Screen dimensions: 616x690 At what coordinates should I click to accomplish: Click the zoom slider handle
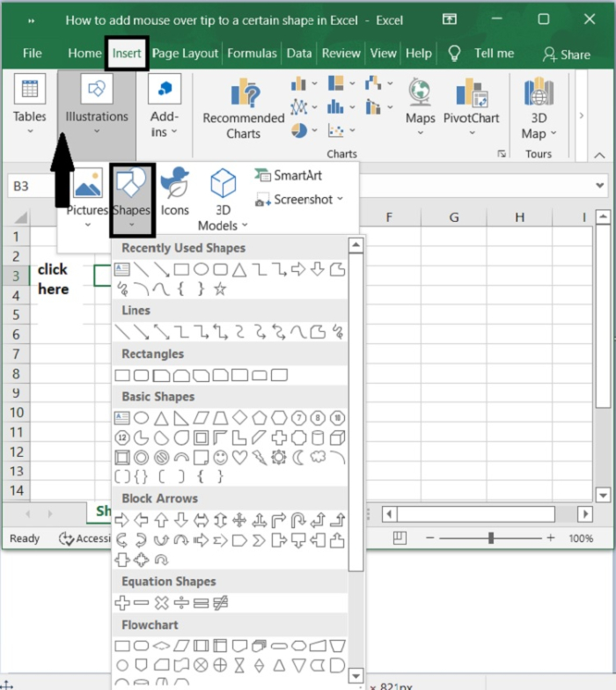491,538
